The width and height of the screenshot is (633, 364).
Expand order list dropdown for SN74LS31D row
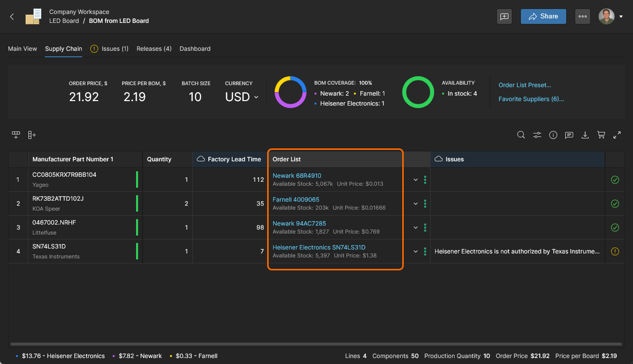coord(416,251)
